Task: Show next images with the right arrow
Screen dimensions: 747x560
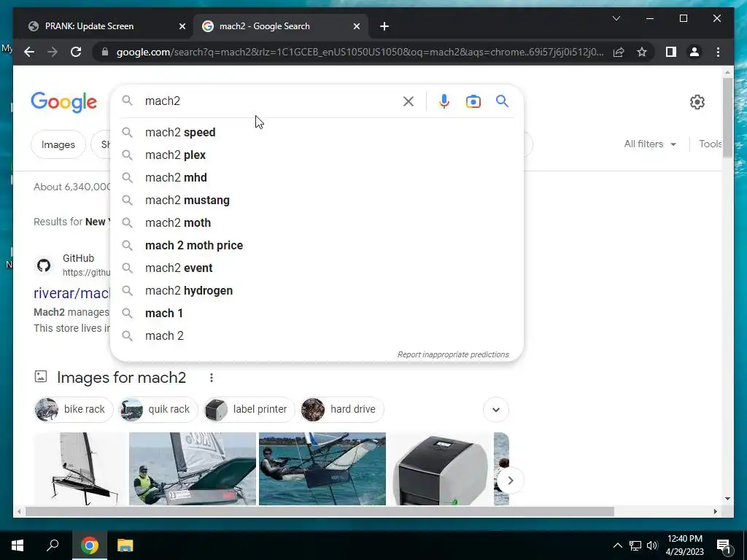Action: coord(510,481)
